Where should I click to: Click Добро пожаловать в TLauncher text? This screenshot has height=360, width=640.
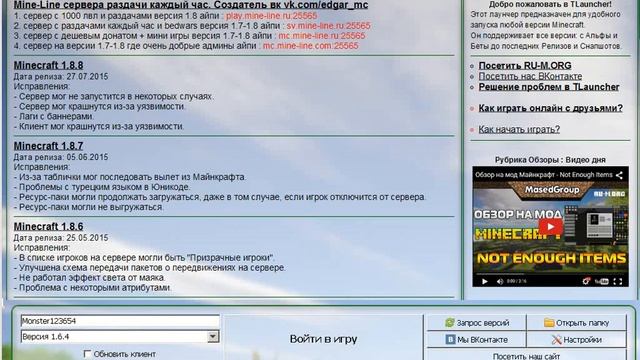click(550, 4)
